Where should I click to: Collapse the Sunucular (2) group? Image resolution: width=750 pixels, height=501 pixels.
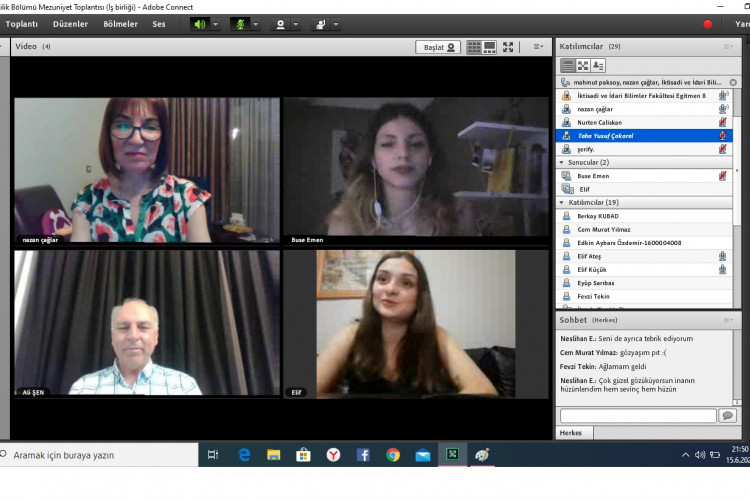562,162
